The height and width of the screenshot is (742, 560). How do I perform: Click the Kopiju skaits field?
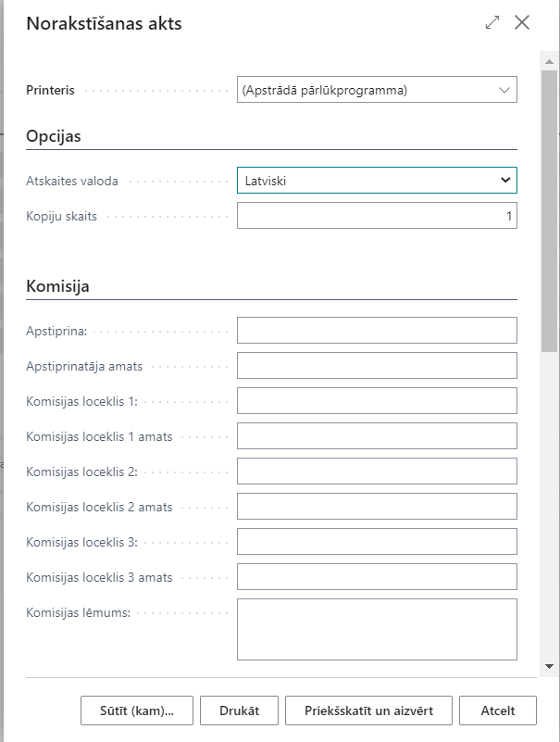[377, 216]
